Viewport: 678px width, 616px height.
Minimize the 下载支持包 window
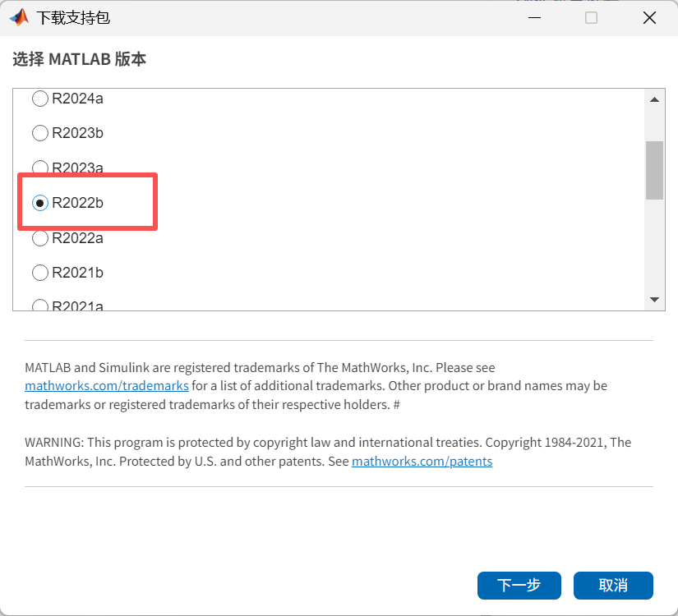pos(534,18)
